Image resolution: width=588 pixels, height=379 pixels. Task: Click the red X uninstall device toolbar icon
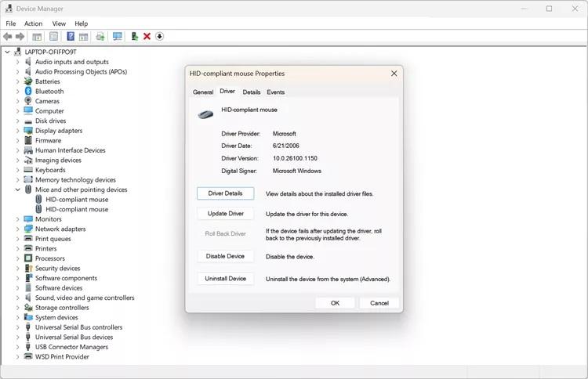(147, 36)
